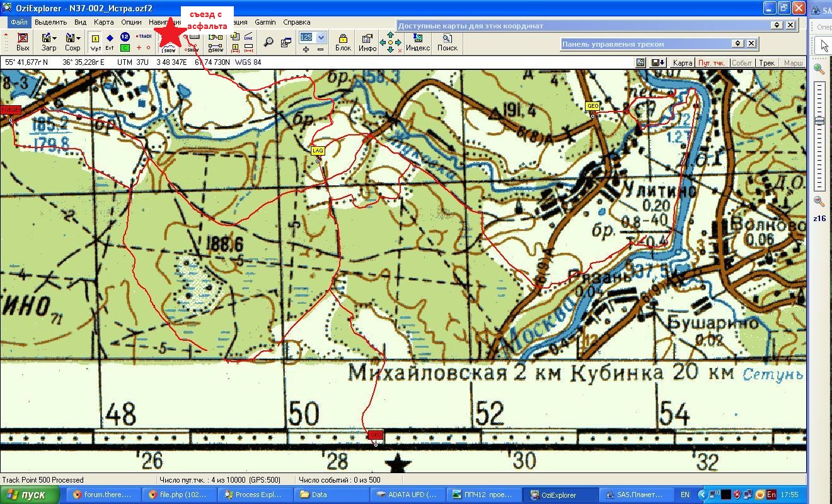This screenshot has width=832, height=504.
Task: Click the Вых (exit) toolbar icon
Action: (23, 42)
